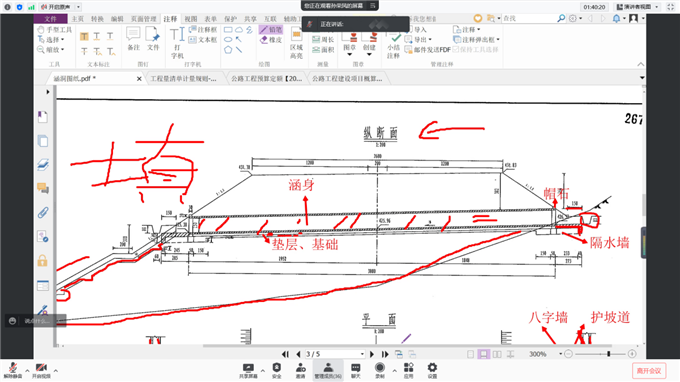Click the zoom slider in the status bar
Image resolution: width=680 pixels, height=382 pixels.
point(600,354)
